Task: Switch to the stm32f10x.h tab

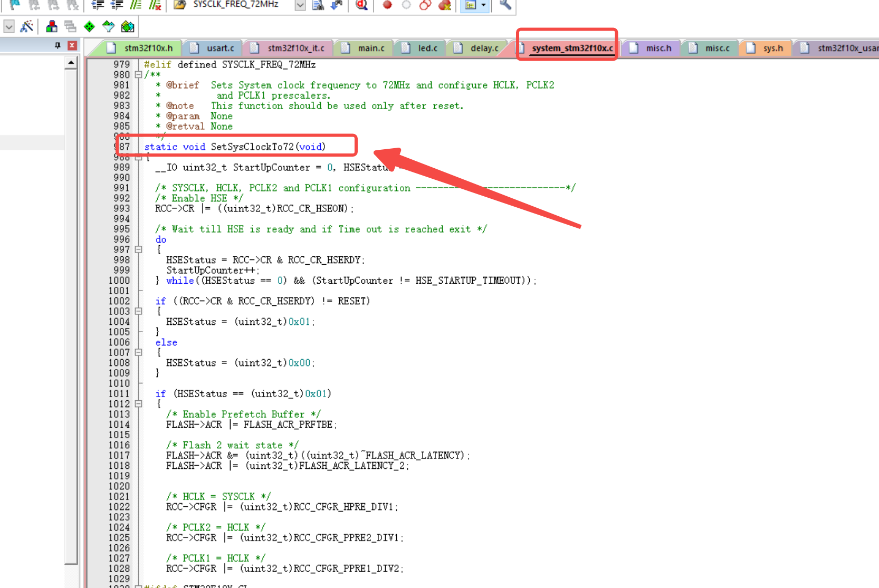Action: click(x=140, y=48)
